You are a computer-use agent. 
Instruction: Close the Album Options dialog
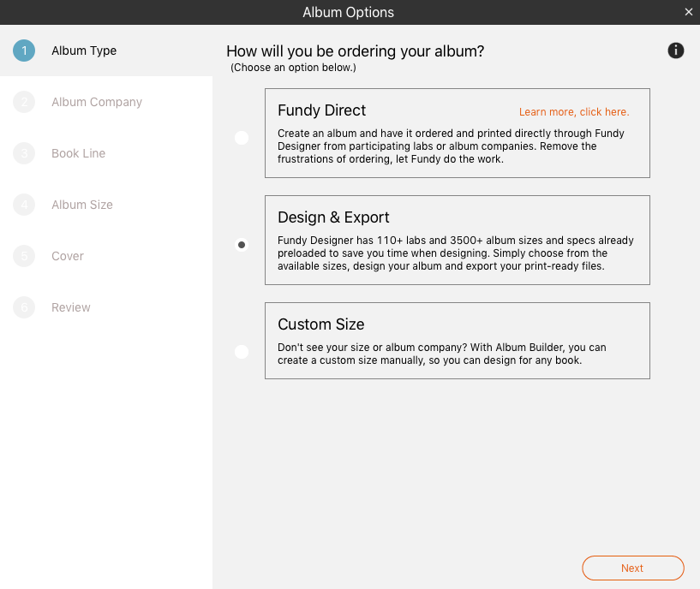click(688, 12)
